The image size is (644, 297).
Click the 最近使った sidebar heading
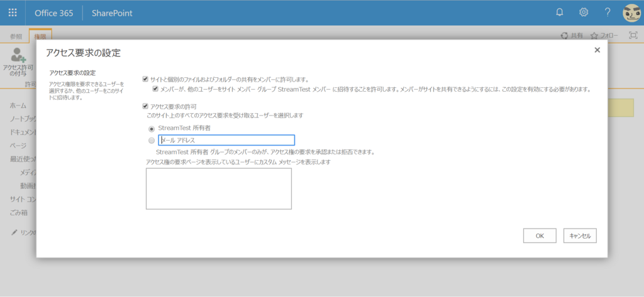click(x=23, y=159)
